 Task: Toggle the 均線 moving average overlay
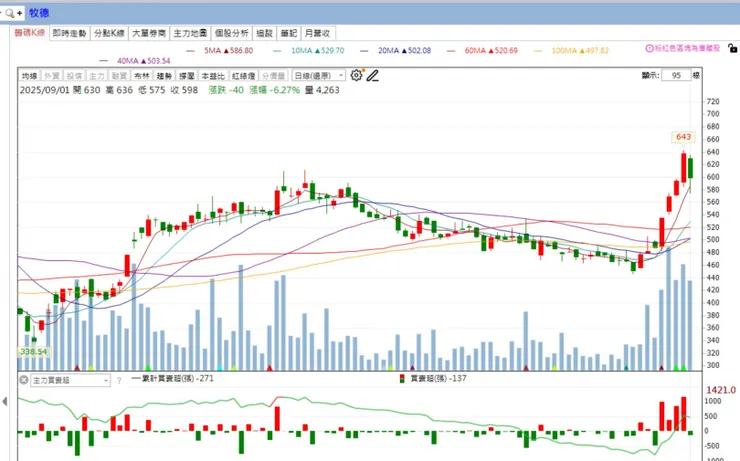tap(29, 76)
